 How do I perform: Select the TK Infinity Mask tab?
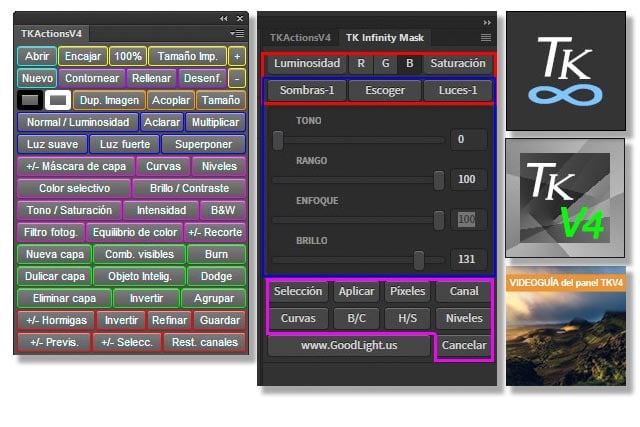385,38
